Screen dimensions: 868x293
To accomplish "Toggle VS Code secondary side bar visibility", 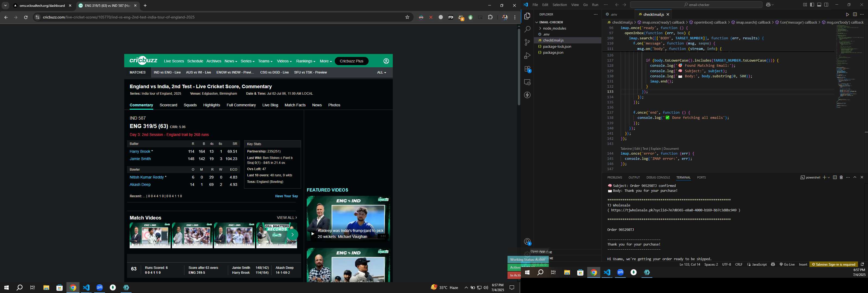I will pos(826,5).
